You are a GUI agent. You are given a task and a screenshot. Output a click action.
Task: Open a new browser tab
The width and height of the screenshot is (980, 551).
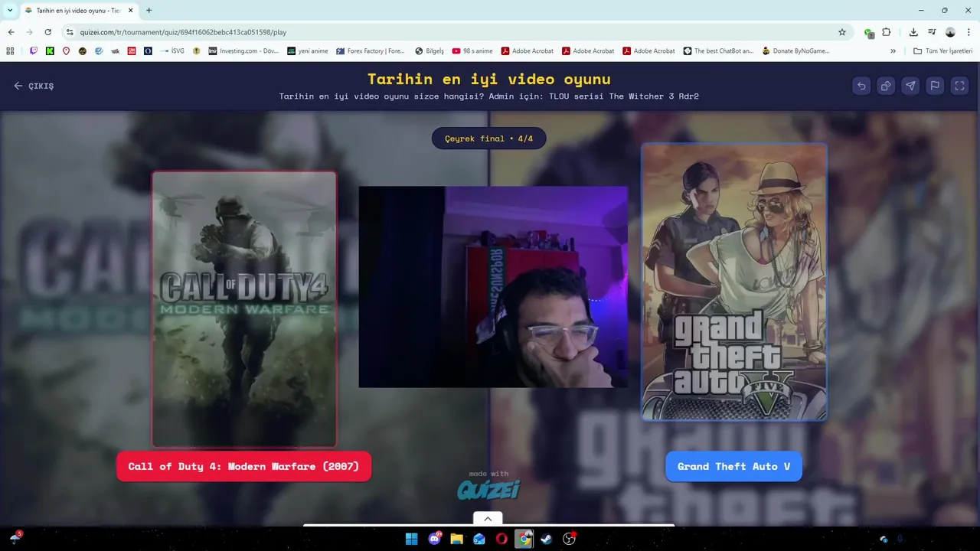[149, 11]
